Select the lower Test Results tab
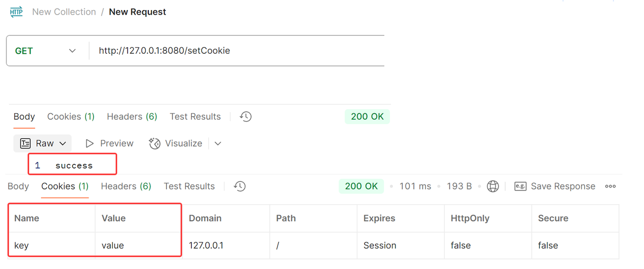Screen dimensions: 644x269 (189, 187)
